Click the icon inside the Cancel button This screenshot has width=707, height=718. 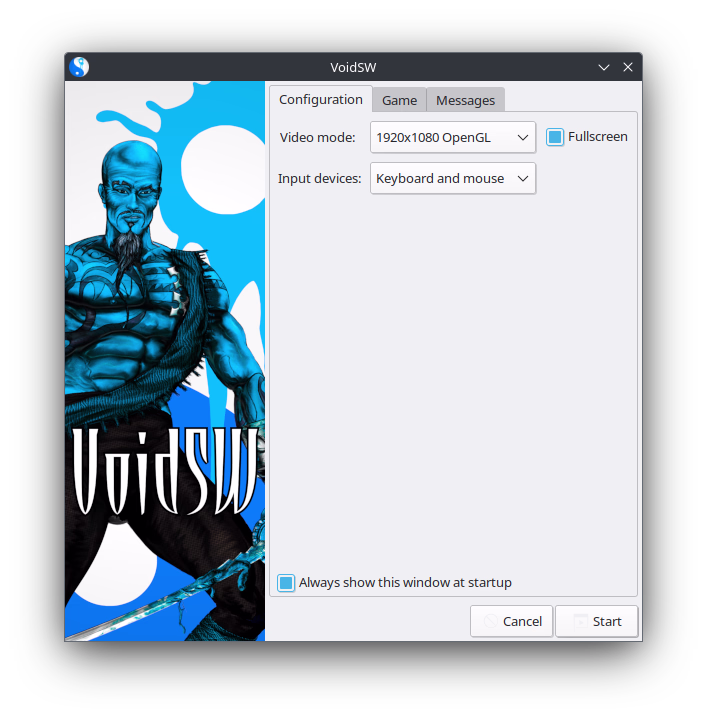(x=489, y=621)
